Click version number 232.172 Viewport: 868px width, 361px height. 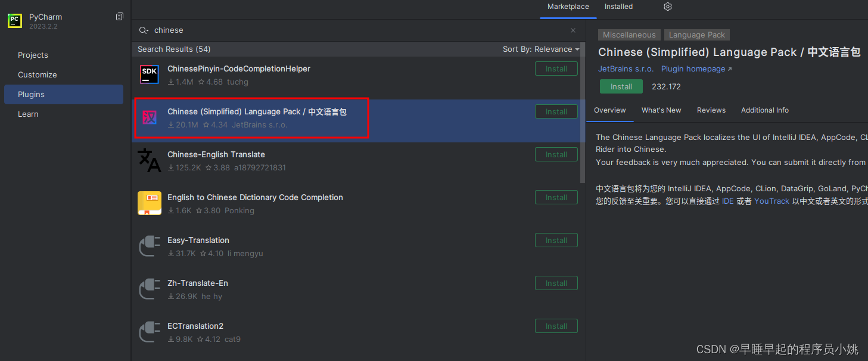click(x=666, y=87)
